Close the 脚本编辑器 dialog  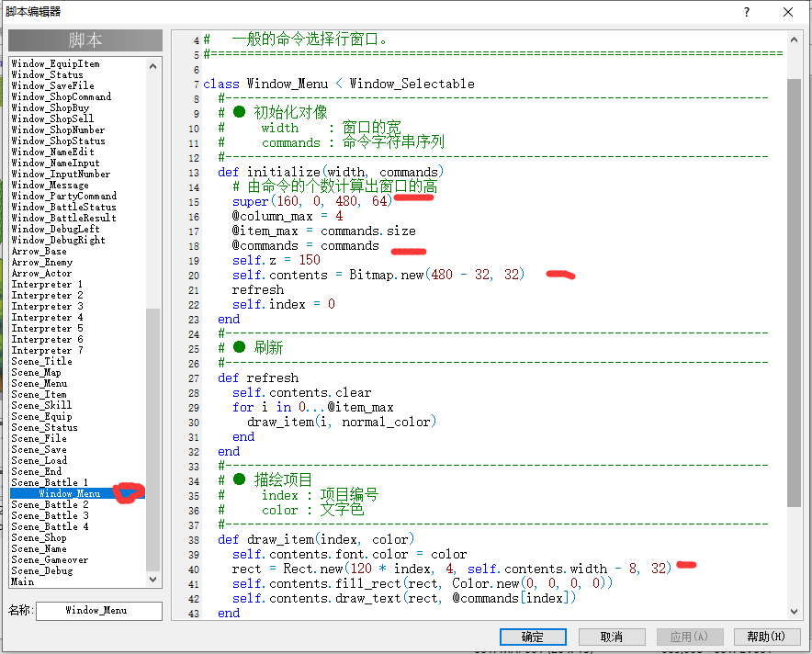click(x=788, y=12)
